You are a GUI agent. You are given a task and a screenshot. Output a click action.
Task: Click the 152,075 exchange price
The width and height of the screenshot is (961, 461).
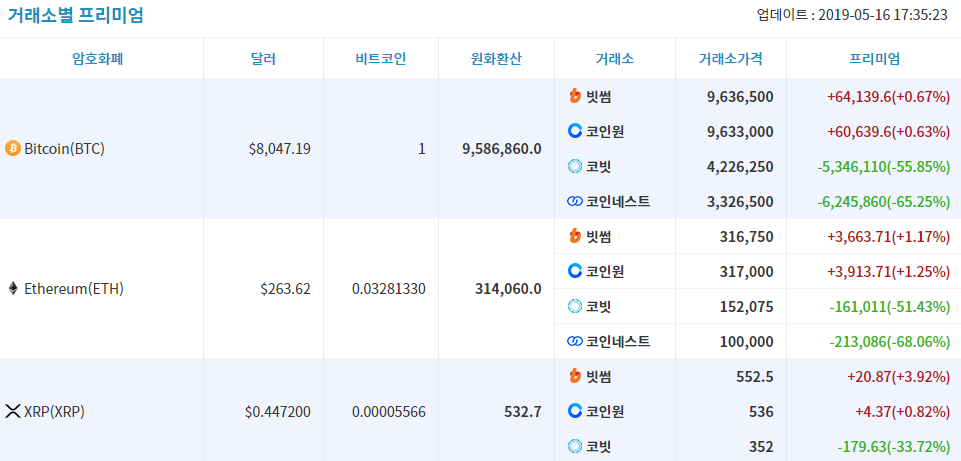click(x=746, y=307)
